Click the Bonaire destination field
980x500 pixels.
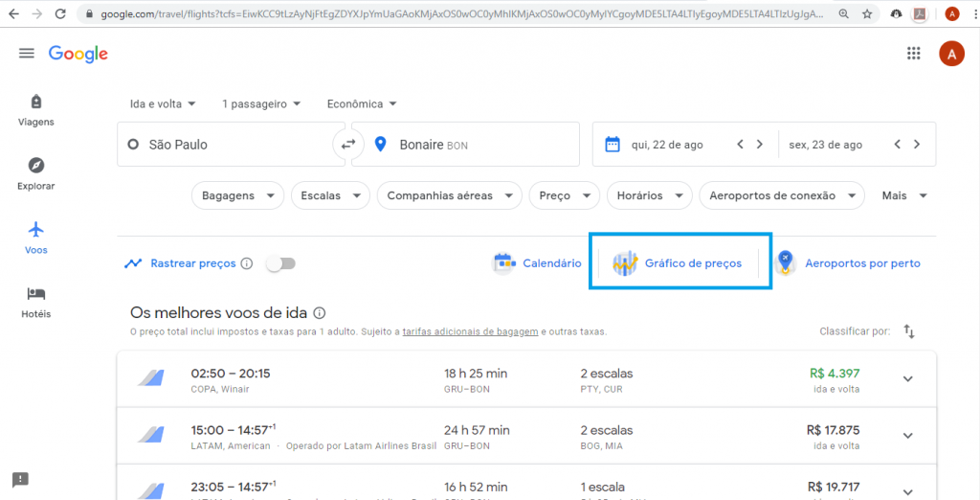tap(466, 145)
